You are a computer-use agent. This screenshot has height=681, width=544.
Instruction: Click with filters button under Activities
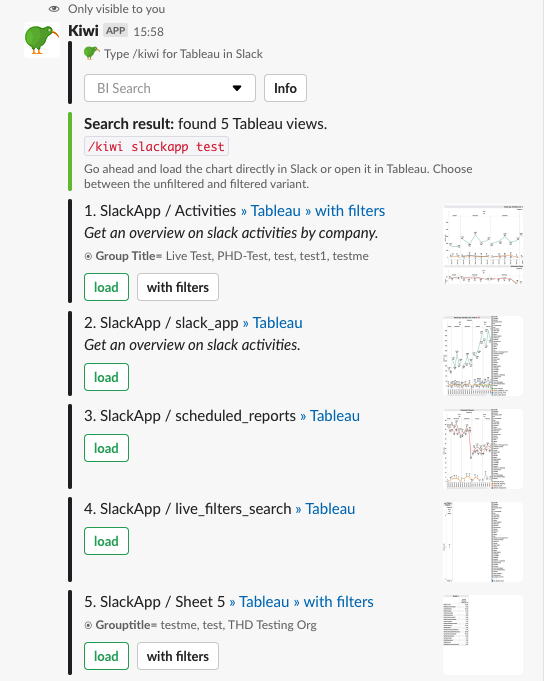(x=178, y=287)
